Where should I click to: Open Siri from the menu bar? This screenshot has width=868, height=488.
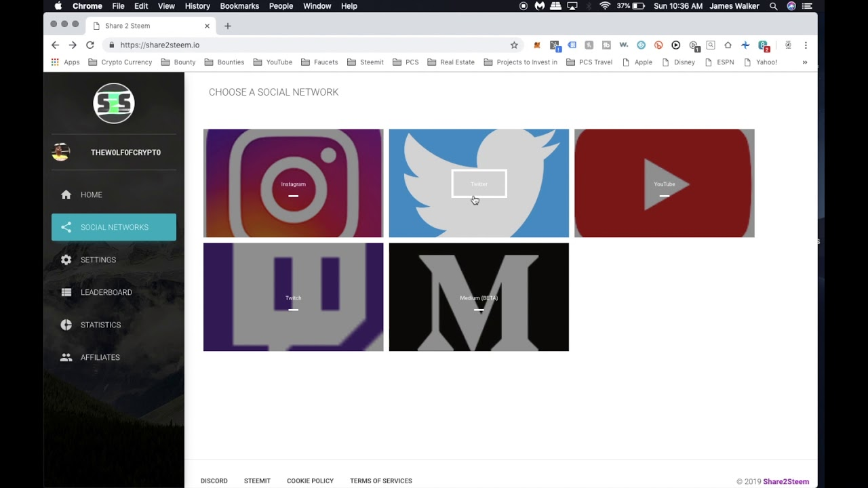pos(791,6)
